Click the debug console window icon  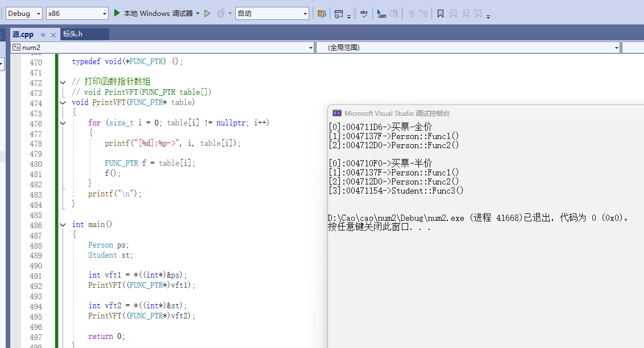(x=337, y=114)
